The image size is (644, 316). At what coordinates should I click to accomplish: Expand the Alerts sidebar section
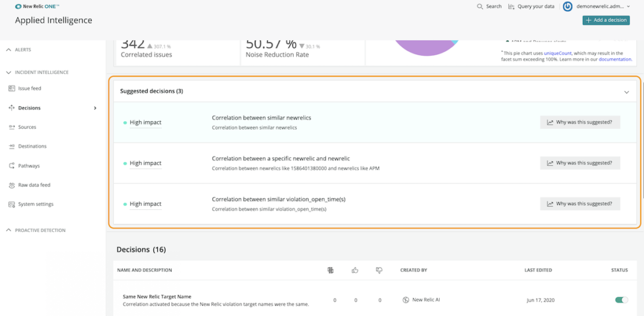click(18, 50)
